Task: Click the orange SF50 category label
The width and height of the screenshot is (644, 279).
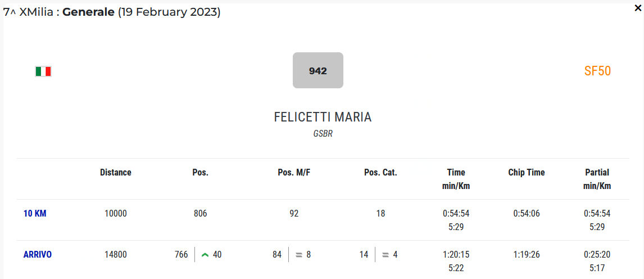Action: coord(597,71)
